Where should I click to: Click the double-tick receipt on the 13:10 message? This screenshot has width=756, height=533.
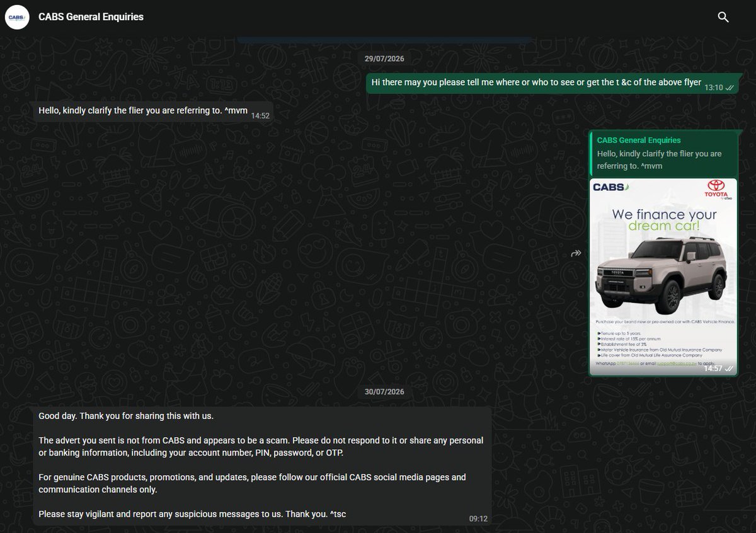click(x=729, y=88)
